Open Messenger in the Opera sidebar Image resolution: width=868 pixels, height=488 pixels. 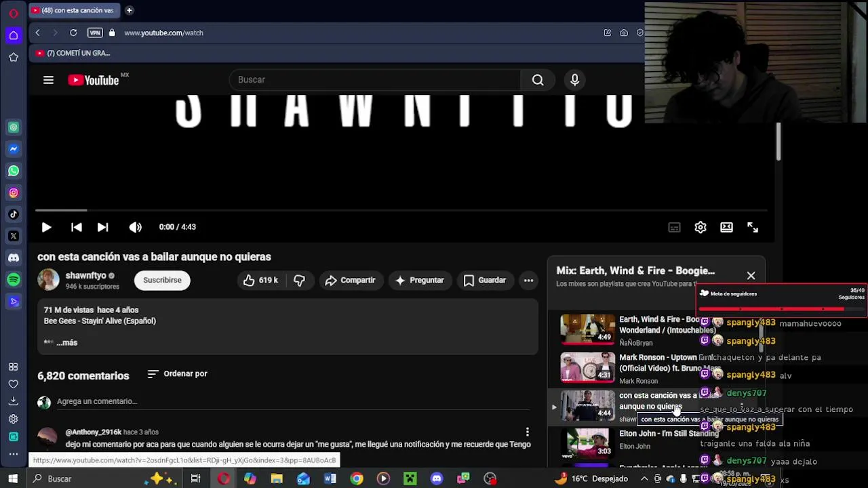click(x=14, y=149)
